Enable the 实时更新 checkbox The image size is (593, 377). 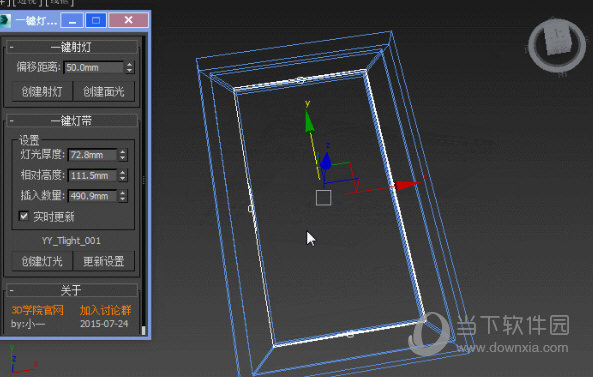(24, 216)
